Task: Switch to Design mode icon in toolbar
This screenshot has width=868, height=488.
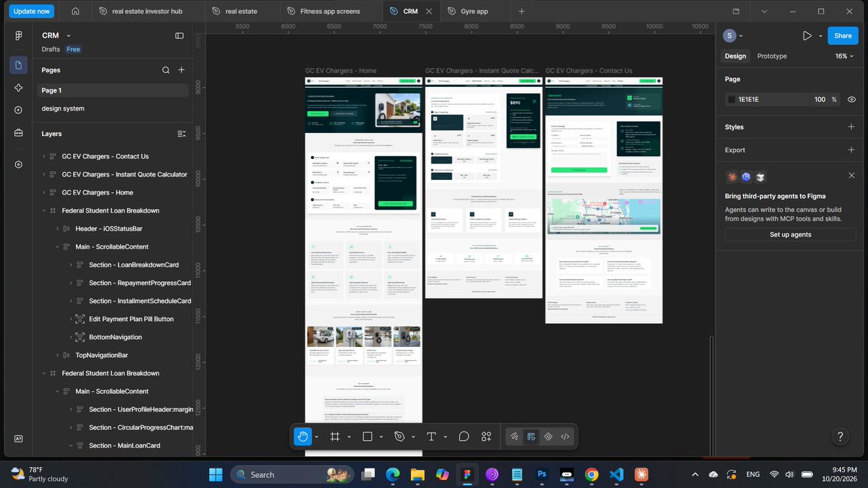Action: [x=531, y=437]
